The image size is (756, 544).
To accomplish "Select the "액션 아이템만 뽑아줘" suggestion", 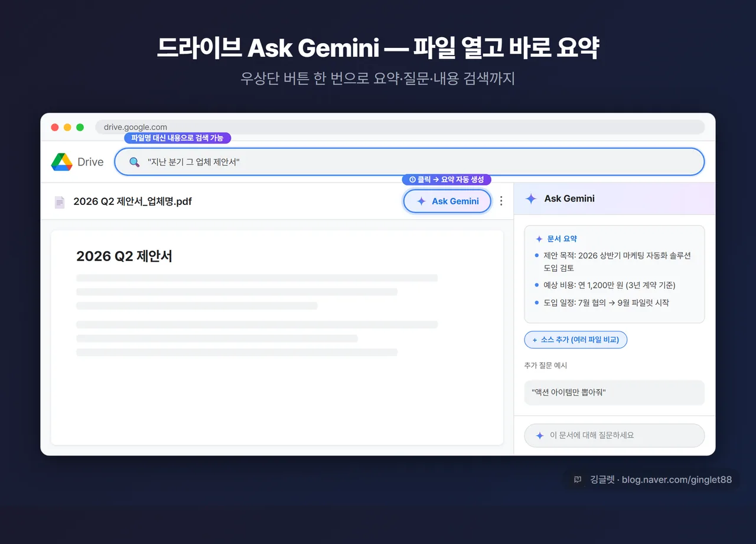I will click(x=614, y=392).
